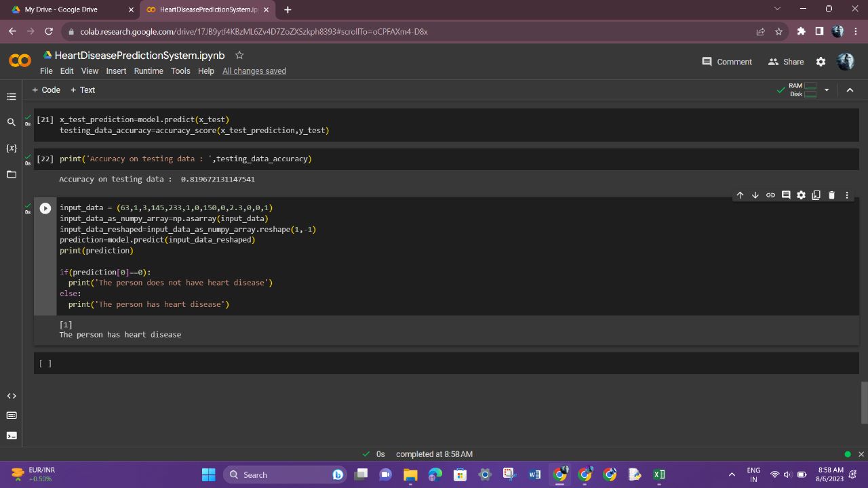
Task: Open the Variables {x} panel
Action: (12, 148)
